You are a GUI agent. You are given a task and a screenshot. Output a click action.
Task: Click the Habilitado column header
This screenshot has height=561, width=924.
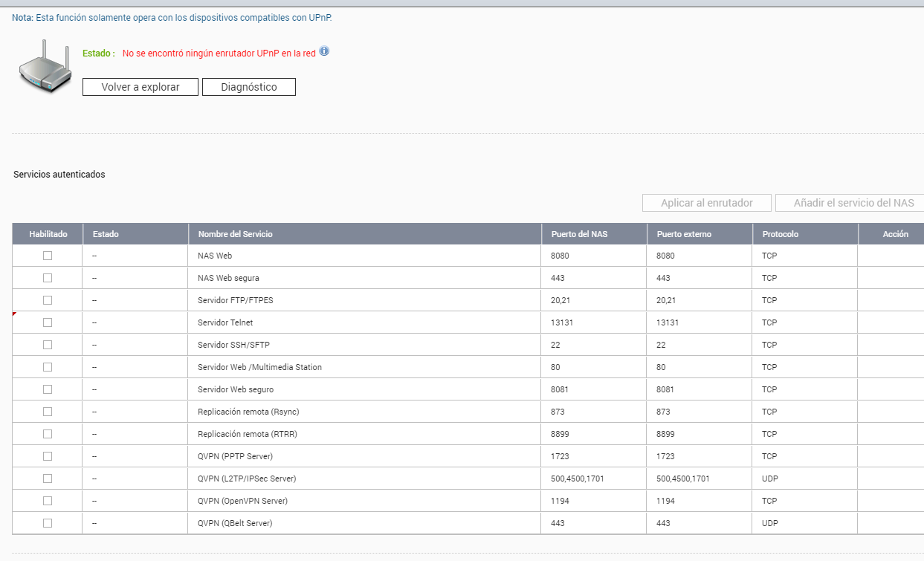pos(48,234)
